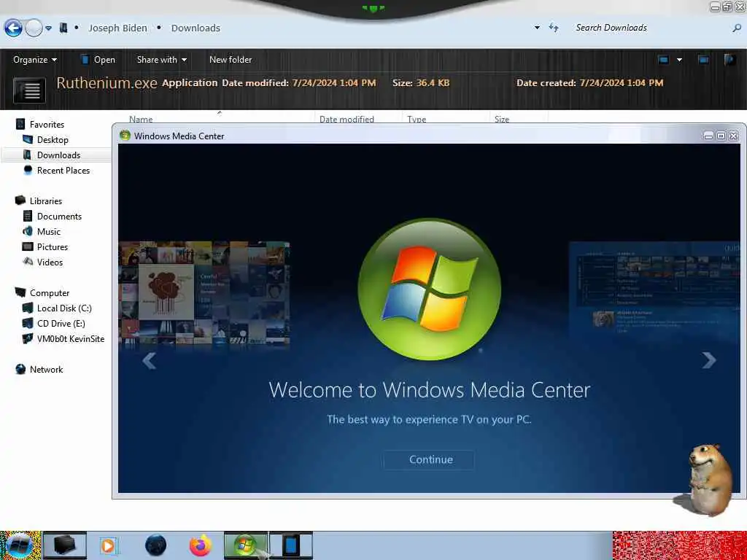Open the Pictures library
The width and height of the screenshot is (747, 560).
point(53,246)
